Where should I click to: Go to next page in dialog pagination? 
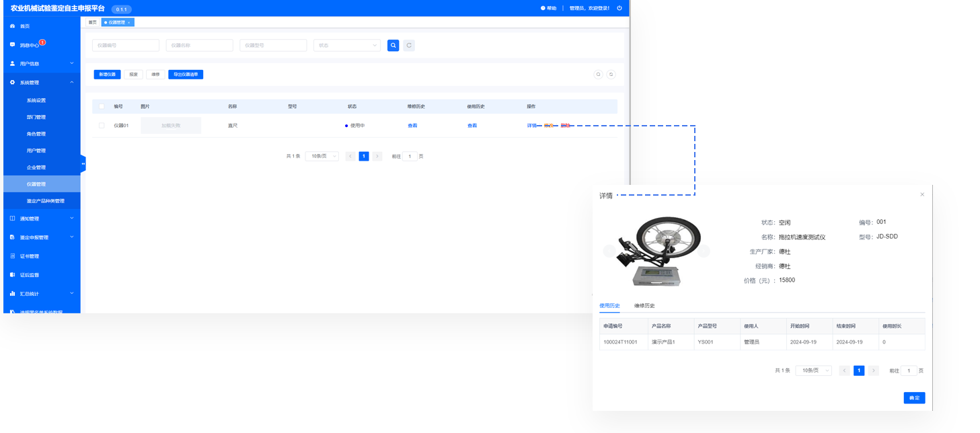(x=873, y=370)
